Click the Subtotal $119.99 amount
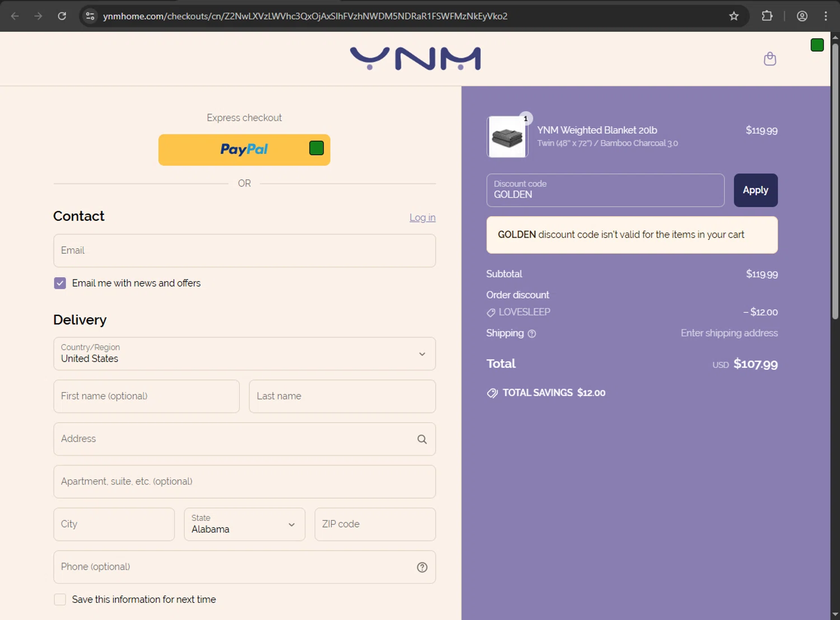This screenshot has width=840, height=620. (762, 274)
